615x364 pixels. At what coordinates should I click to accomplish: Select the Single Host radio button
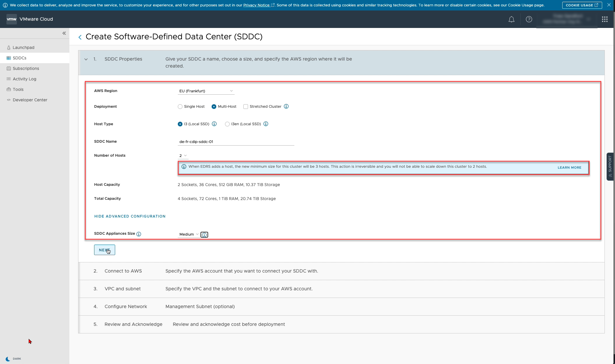click(x=180, y=107)
